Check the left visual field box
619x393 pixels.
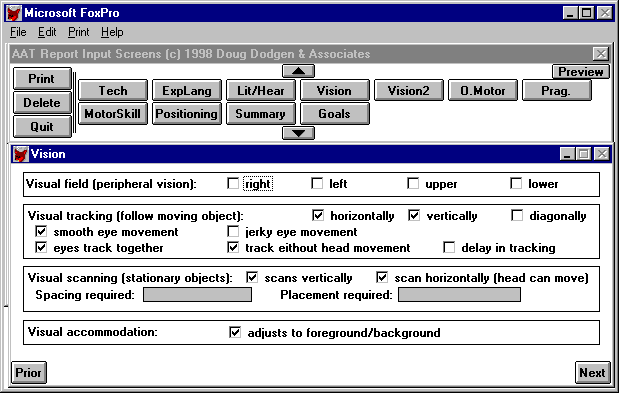tap(317, 183)
